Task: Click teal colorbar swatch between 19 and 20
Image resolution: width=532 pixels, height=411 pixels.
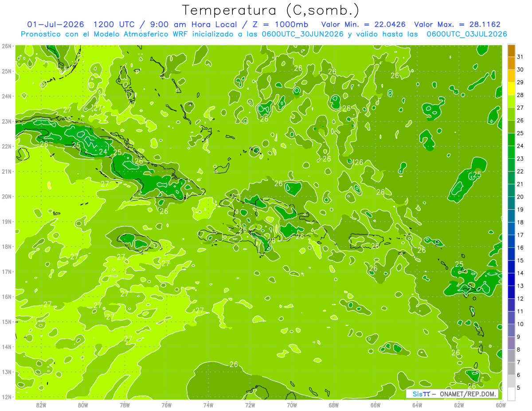Action: [x=511, y=203]
